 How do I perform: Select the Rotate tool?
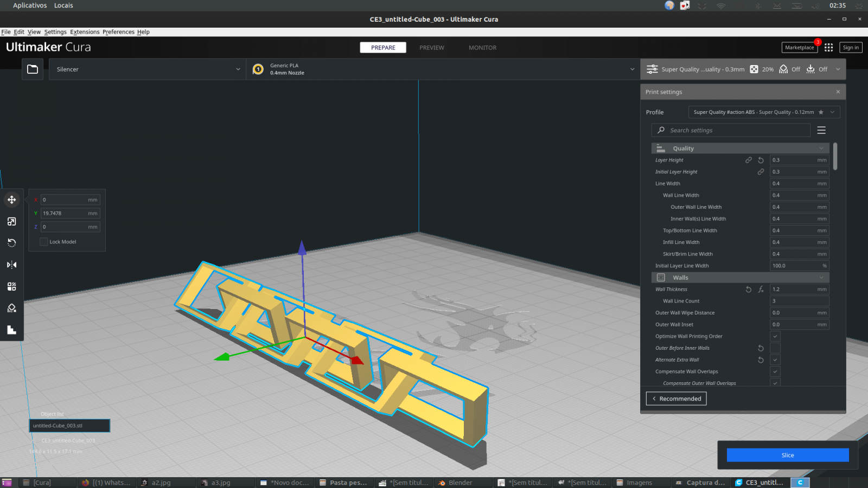click(x=11, y=243)
